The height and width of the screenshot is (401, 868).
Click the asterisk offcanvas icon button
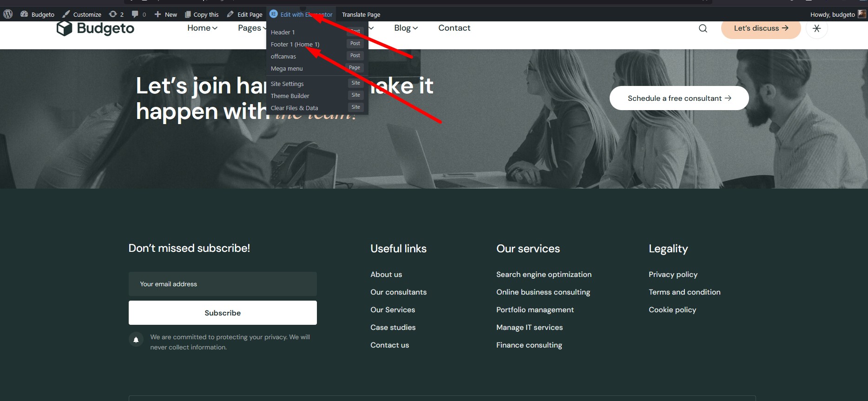[816, 28]
